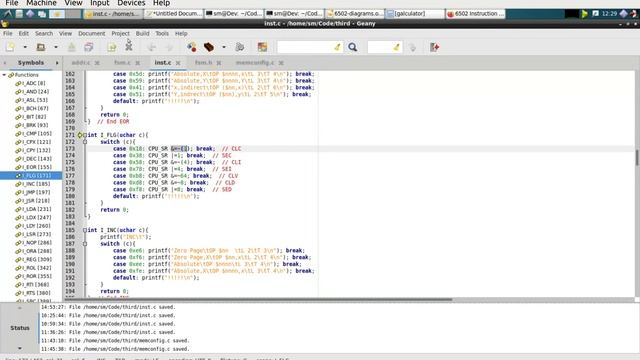
Task: Collapse the Functions tree node
Action: click(x=4, y=75)
